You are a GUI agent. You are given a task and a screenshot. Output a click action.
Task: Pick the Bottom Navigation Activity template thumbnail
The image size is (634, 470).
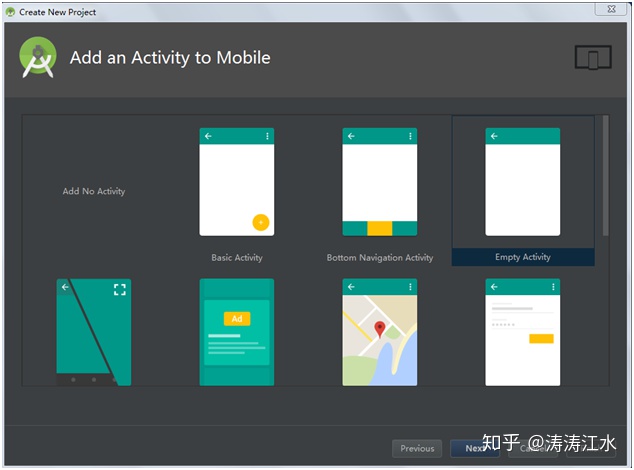[x=380, y=182]
